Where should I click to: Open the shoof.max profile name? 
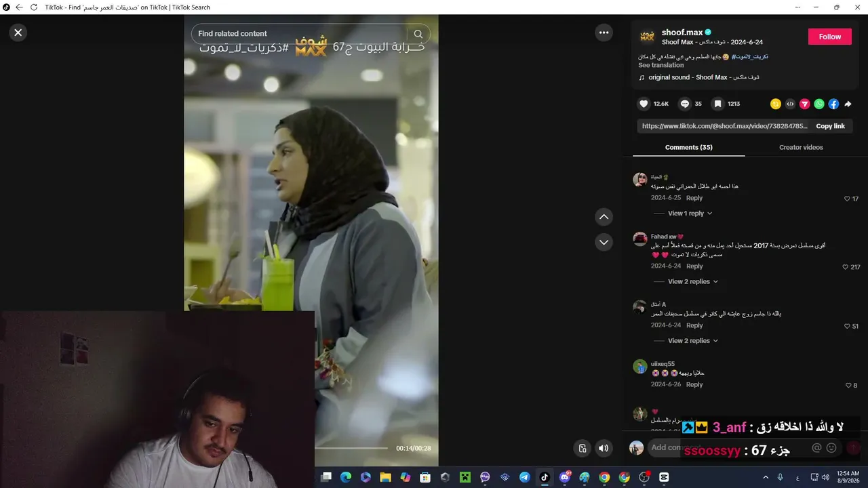[682, 32]
